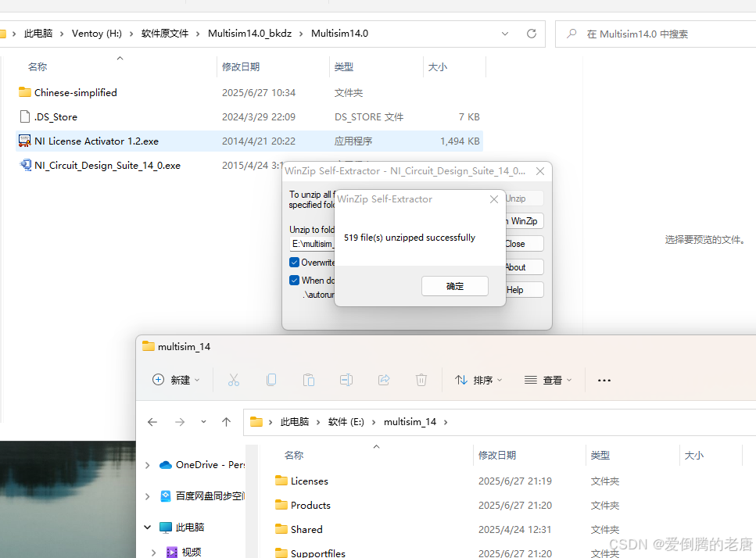The height and width of the screenshot is (558, 756).
Task: Click the OneDrive cloud icon in sidebar
Action: (166, 465)
